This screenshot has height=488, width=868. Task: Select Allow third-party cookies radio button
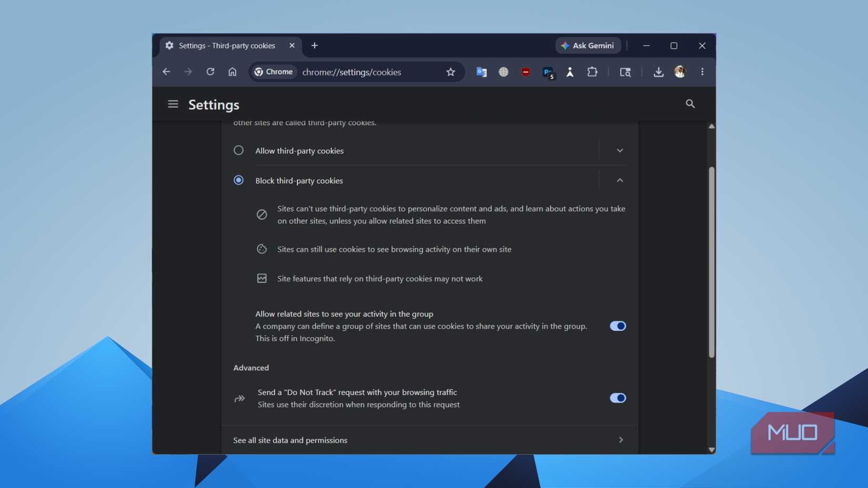tap(238, 150)
